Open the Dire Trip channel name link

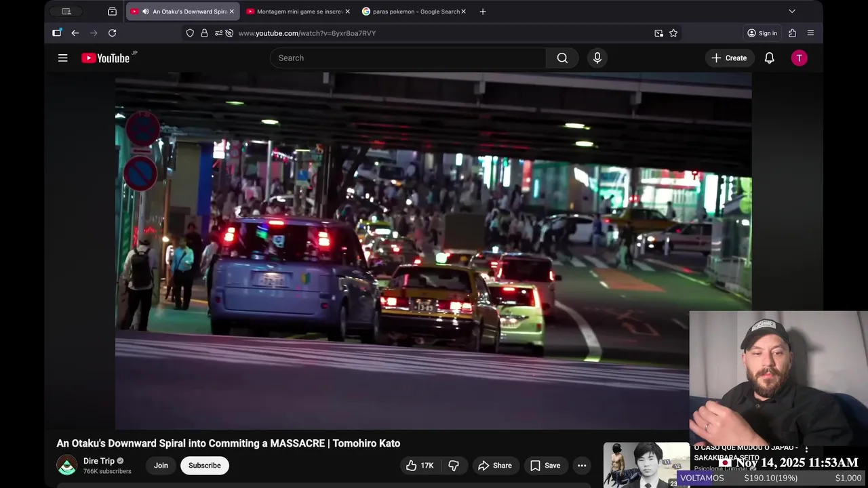pos(99,461)
